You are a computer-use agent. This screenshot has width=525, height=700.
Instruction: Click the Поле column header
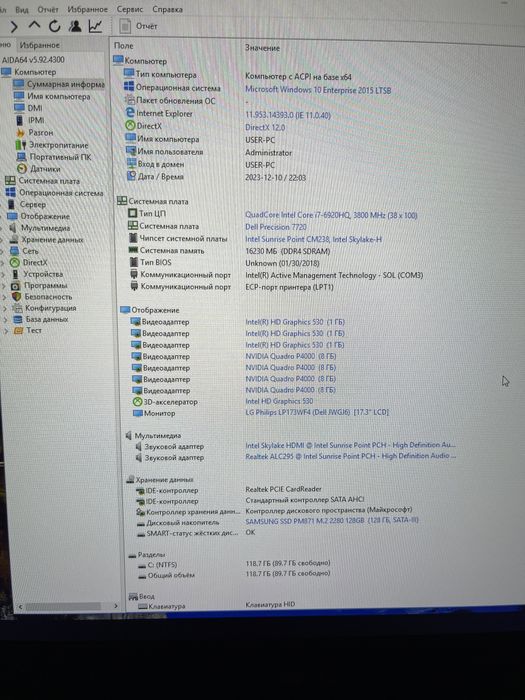[x=124, y=46]
